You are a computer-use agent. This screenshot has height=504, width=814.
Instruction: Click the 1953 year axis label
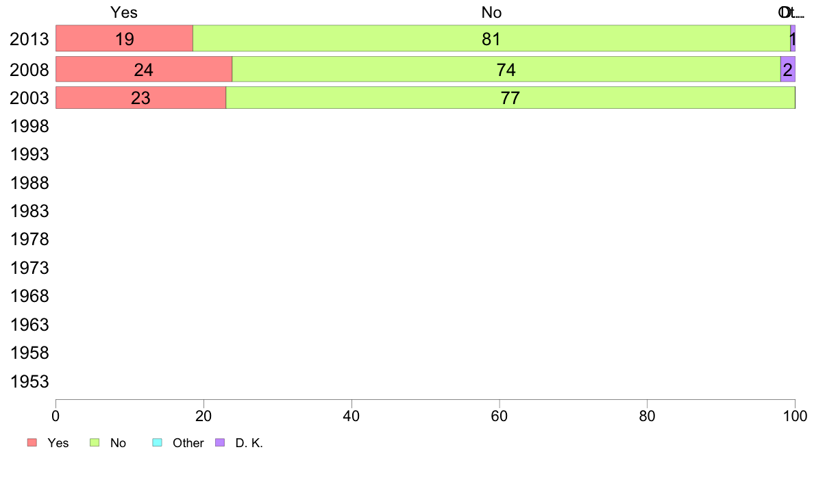(x=29, y=381)
